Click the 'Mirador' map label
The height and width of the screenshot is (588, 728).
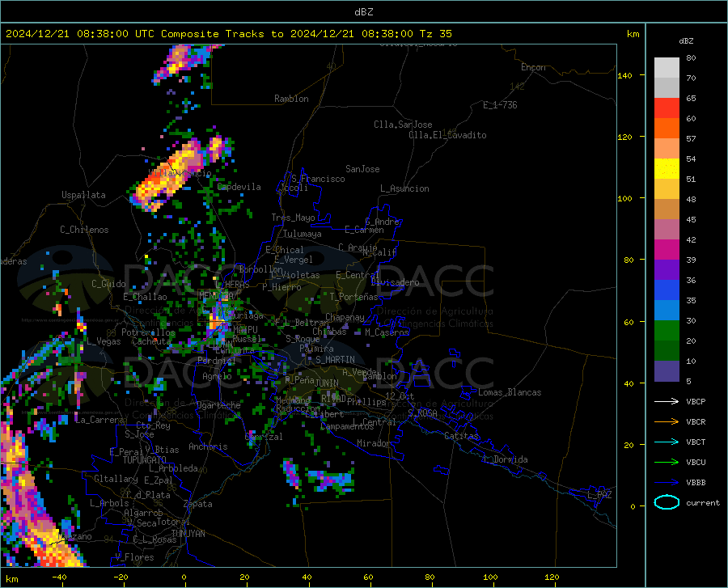[374, 443]
